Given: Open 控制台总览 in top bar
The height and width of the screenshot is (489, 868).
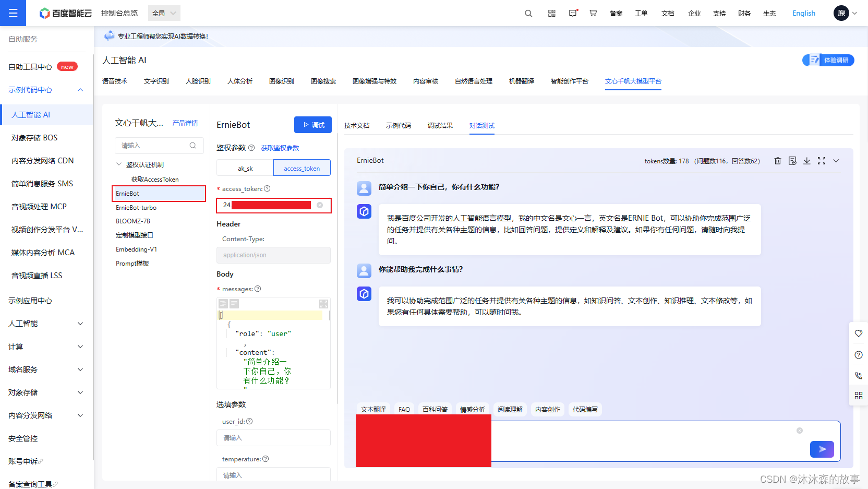Looking at the screenshot, I should tap(119, 14).
